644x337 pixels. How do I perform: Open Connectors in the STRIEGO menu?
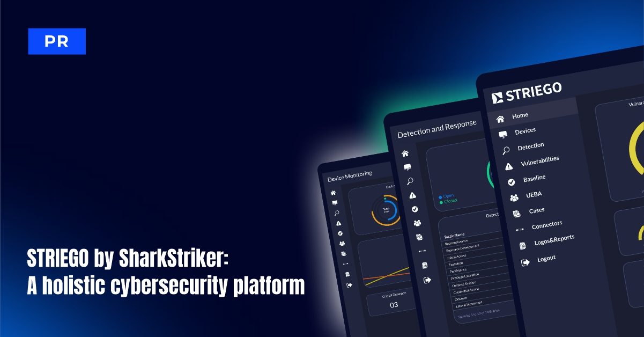547,225
